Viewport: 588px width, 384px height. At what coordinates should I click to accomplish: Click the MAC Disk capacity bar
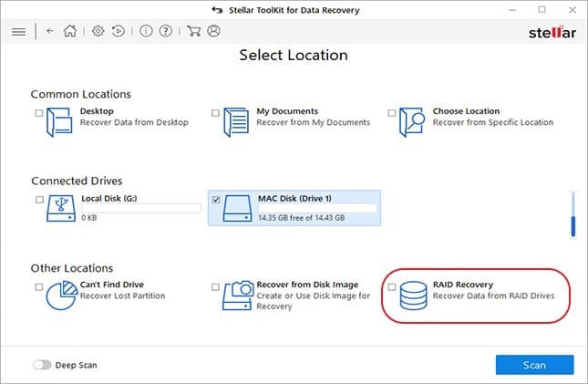pos(317,208)
